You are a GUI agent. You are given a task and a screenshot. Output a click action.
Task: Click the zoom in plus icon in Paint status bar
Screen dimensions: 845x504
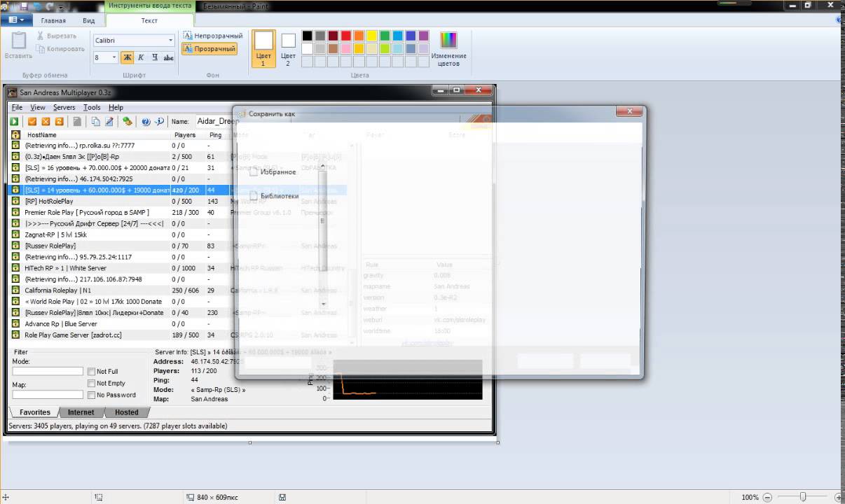(x=839, y=497)
